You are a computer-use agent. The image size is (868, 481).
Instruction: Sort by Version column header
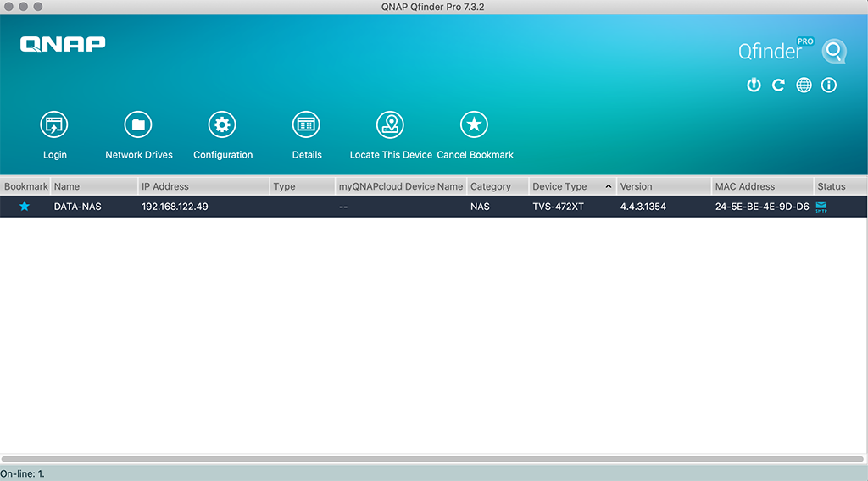point(664,186)
